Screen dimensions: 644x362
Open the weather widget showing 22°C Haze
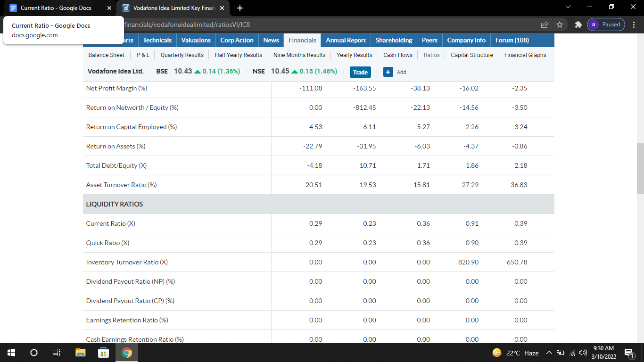point(515,353)
